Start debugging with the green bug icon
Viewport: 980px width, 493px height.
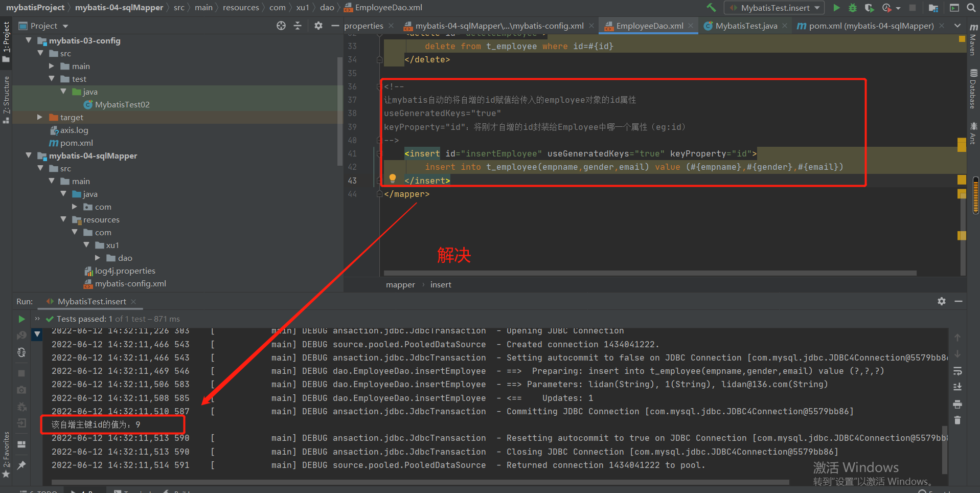click(852, 8)
